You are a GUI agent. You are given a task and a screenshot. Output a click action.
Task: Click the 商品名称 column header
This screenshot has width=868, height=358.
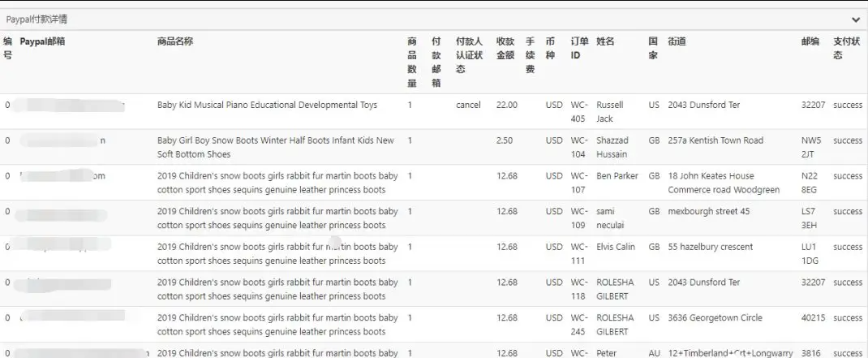(175, 41)
